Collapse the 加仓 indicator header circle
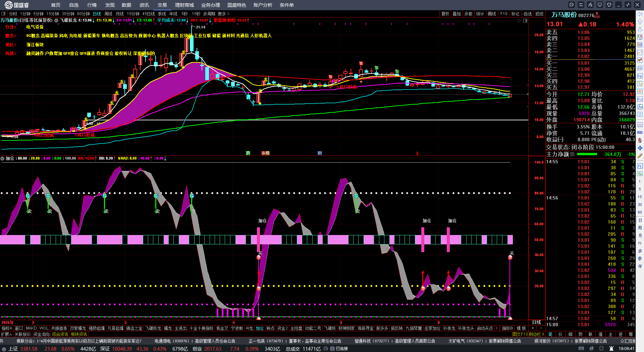This screenshot has width=644, height=352. point(2,158)
